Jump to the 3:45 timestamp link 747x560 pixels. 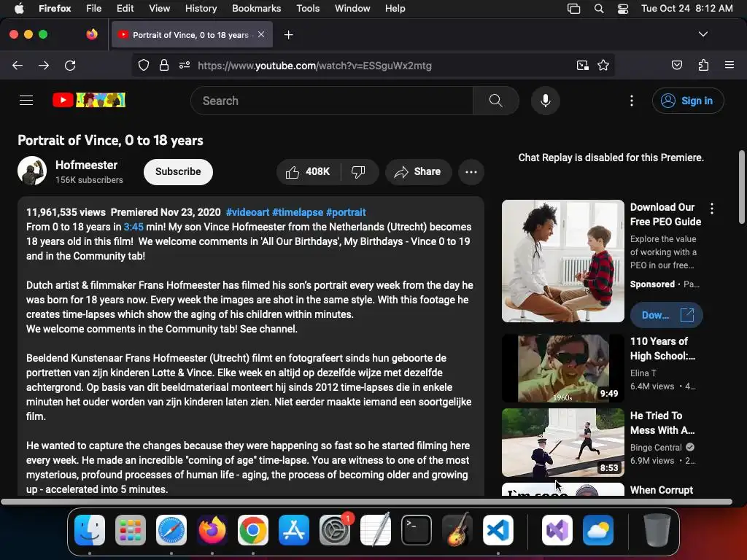[x=133, y=227]
